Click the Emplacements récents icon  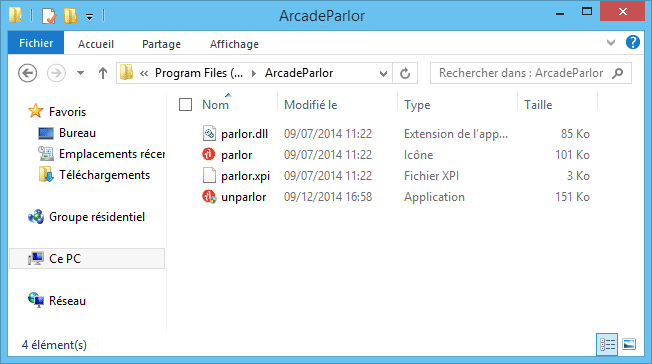coord(46,154)
